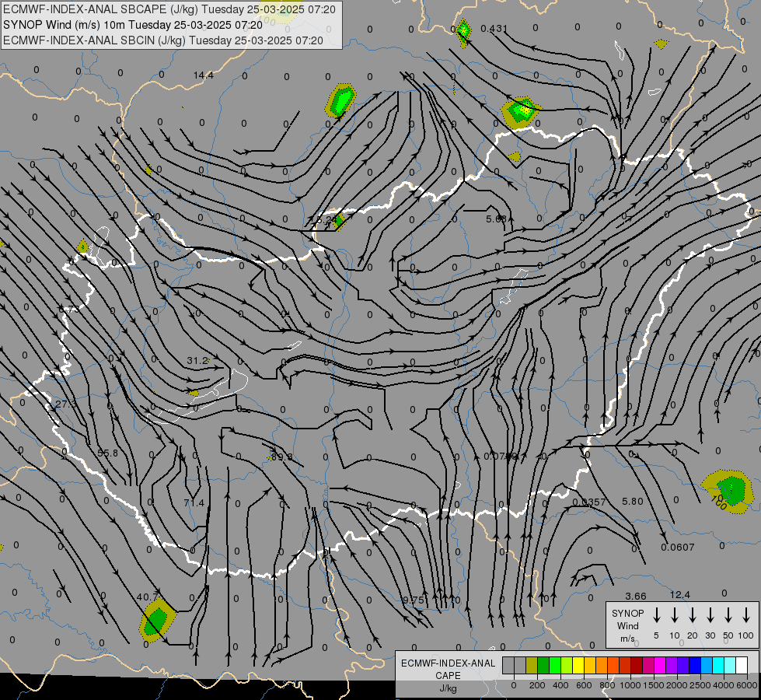Click the 800 tick label in CAPE legend
Image resolution: width=761 pixels, height=700 pixels.
click(607, 685)
